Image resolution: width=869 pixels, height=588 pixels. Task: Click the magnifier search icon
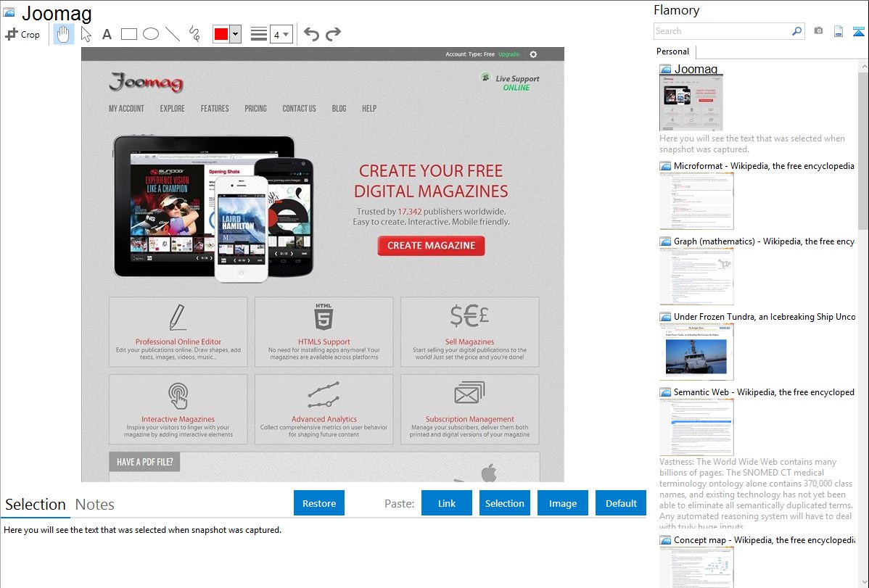click(x=797, y=31)
